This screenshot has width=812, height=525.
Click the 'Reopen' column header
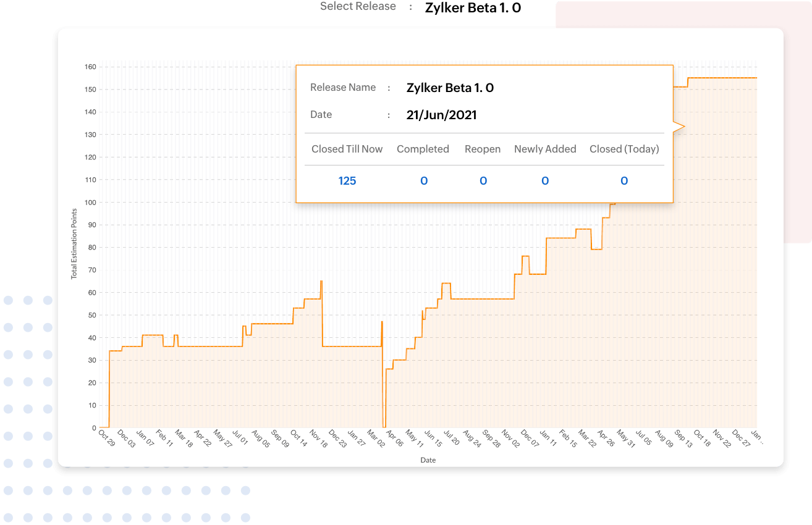pos(483,149)
